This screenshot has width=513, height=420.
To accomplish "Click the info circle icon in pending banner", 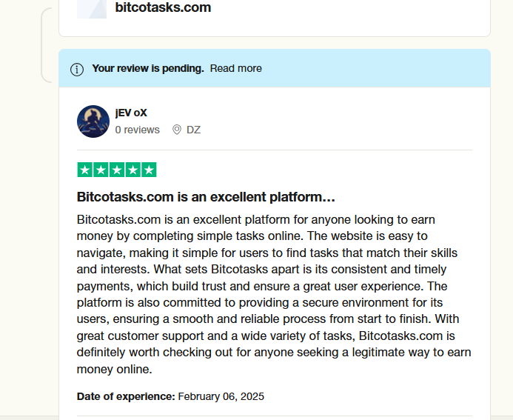I will 77,70.
